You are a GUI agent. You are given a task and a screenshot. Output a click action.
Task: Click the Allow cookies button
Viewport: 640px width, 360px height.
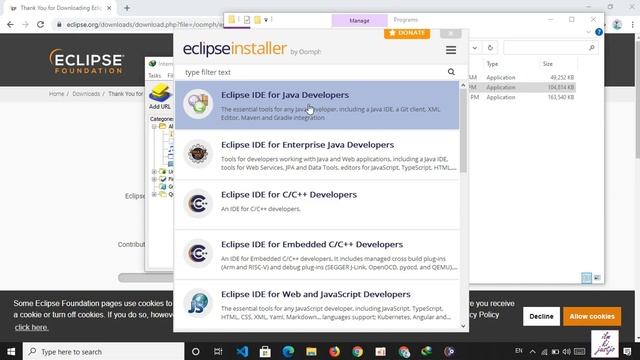592,316
